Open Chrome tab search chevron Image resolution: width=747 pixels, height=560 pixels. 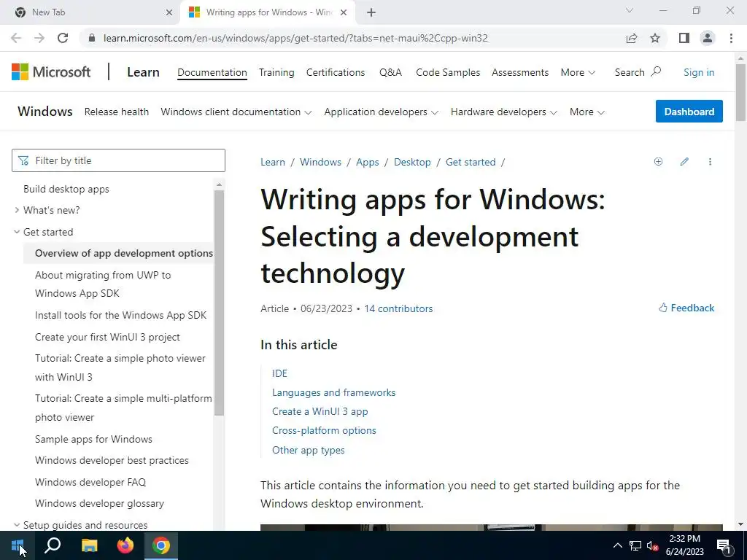click(630, 10)
